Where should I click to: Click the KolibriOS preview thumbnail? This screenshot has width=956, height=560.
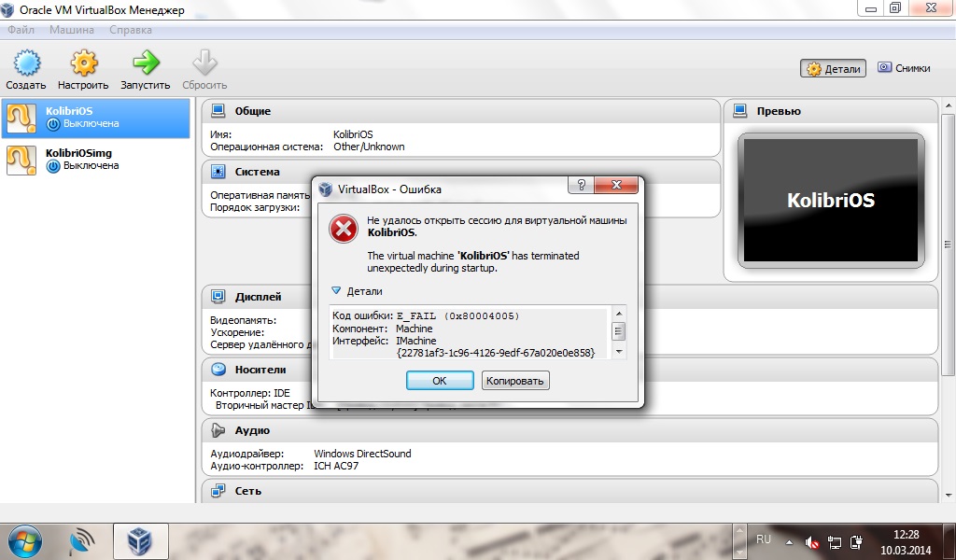pos(830,200)
